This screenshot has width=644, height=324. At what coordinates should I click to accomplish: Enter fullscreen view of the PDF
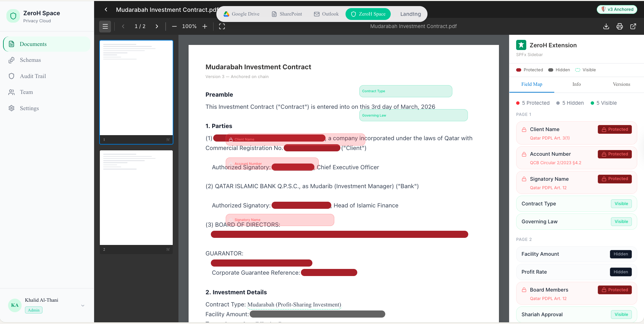[222, 26]
